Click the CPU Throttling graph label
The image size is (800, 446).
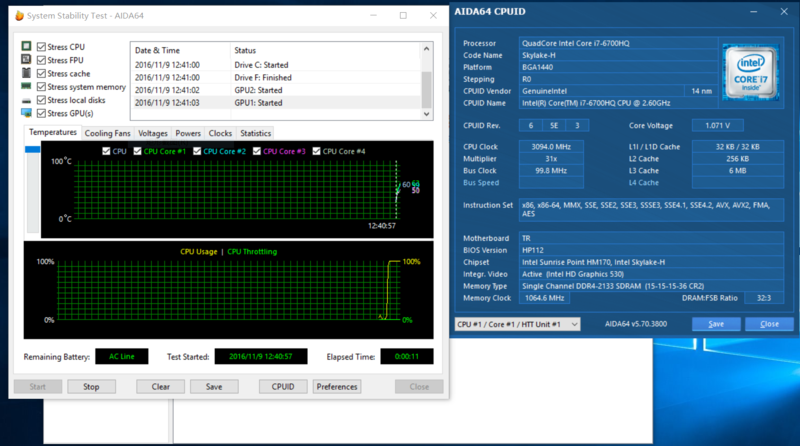252,252
